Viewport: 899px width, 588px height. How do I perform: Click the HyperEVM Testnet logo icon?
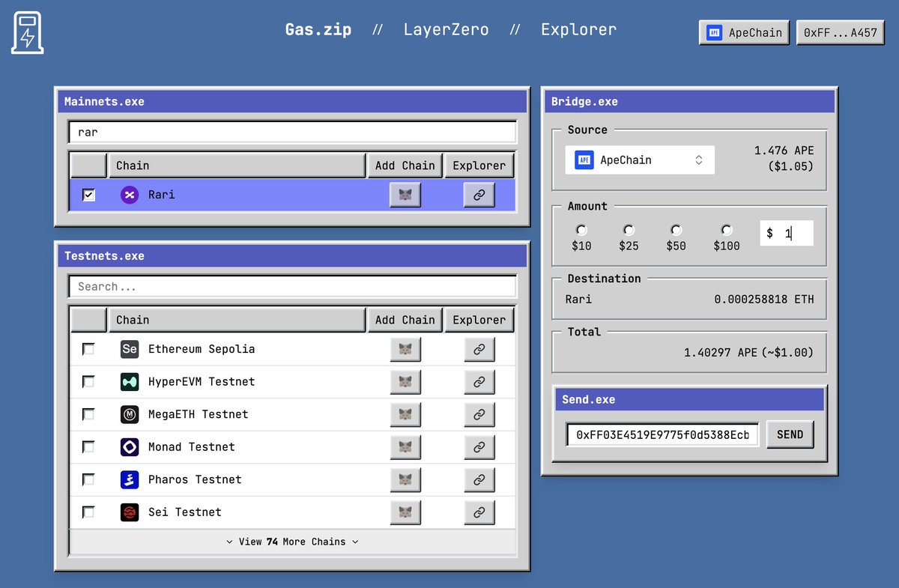[130, 382]
